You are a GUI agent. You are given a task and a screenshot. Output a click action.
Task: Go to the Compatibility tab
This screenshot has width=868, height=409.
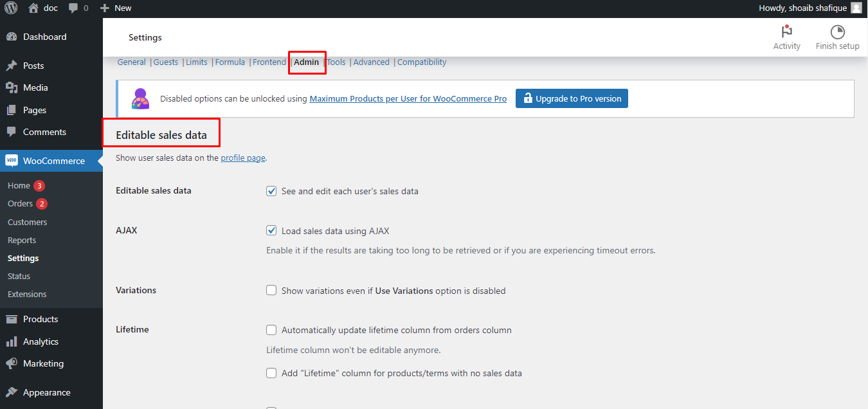[422, 62]
